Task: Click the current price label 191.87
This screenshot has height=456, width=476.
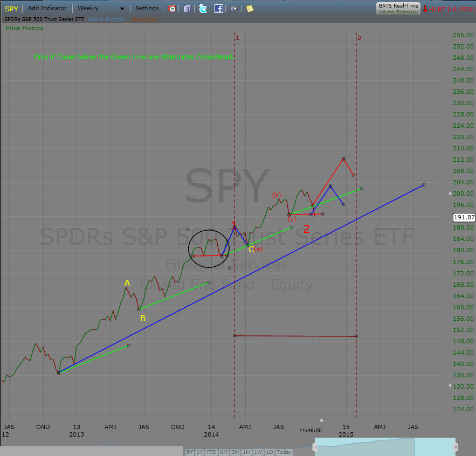Action: tap(464, 217)
